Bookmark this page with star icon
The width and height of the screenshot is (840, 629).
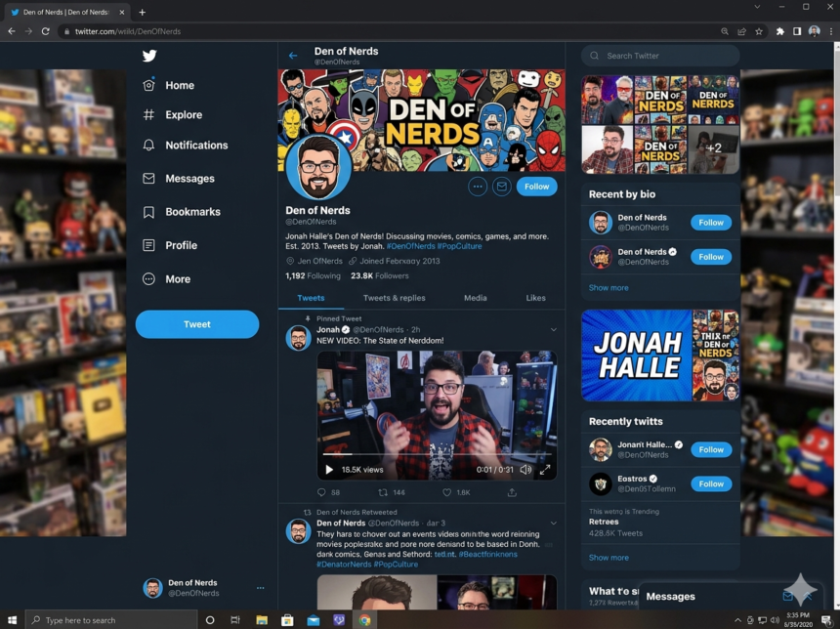(759, 31)
